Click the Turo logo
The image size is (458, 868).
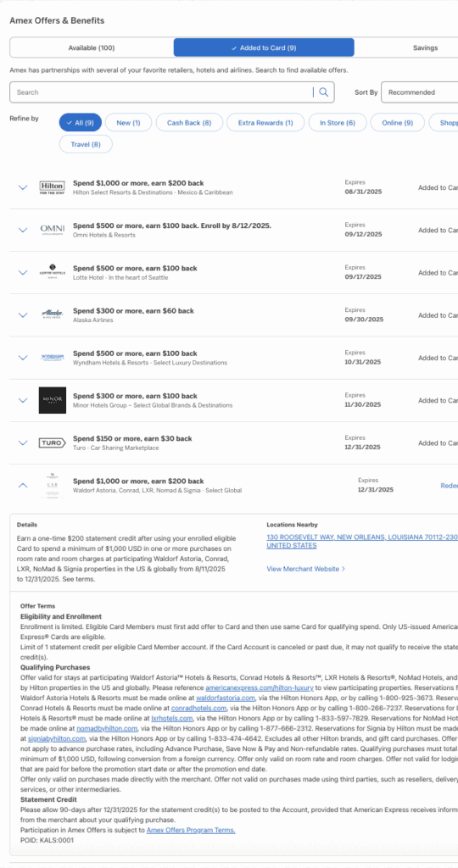(52, 442)
